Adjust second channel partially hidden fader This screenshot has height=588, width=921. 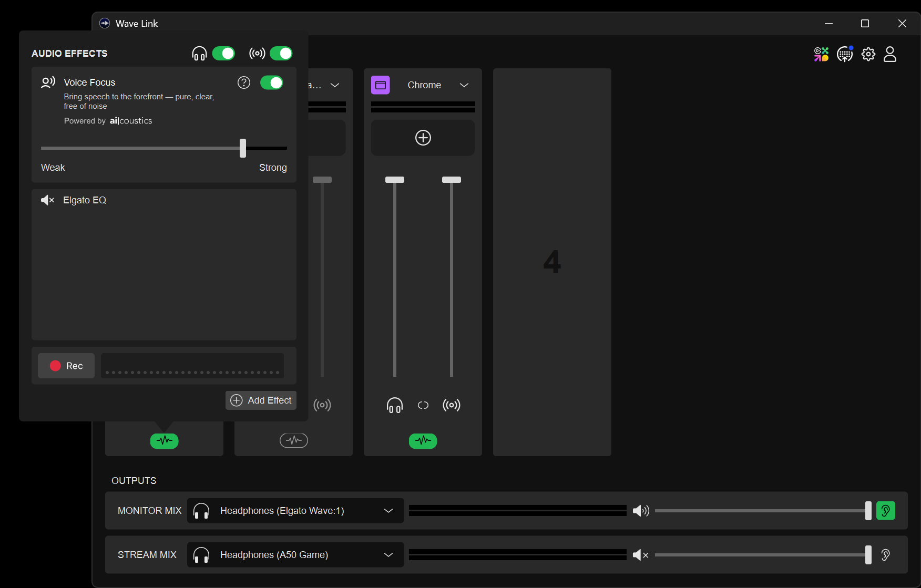tap(322, 180)
